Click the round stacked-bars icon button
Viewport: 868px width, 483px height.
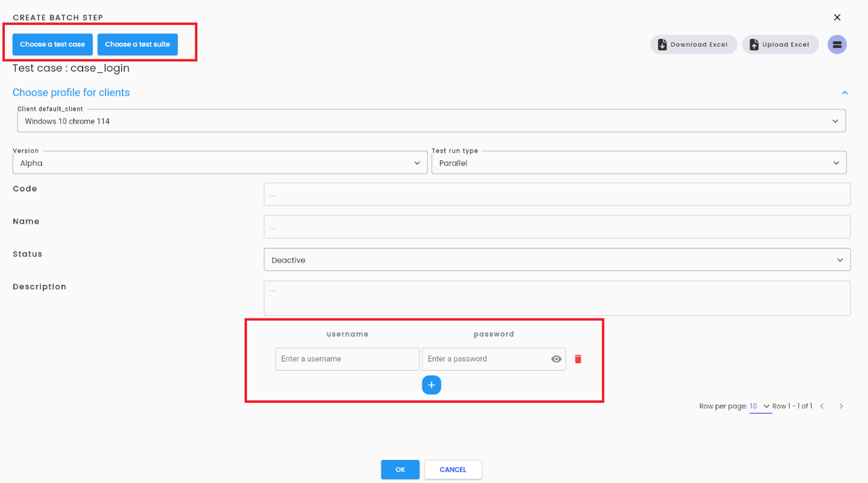837,44
